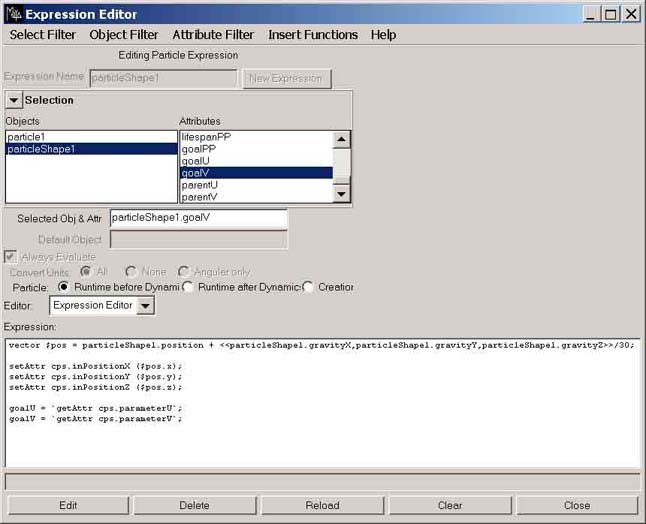Open the Editor dropdown arrow
This screenshot has width=646, height=524.
pos(145,306)
